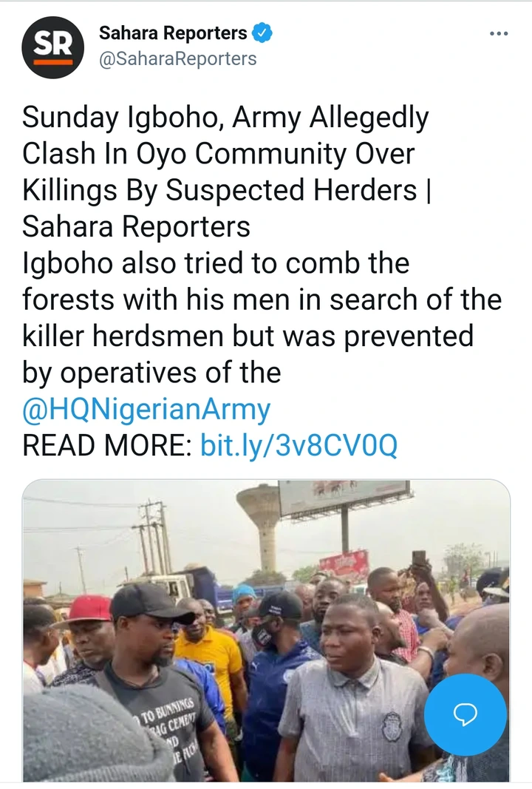532x789 pixels.
Task: Click the line "killer herdsmen but was prevented"
Action: pyautogui.click(x=248, y=336)
